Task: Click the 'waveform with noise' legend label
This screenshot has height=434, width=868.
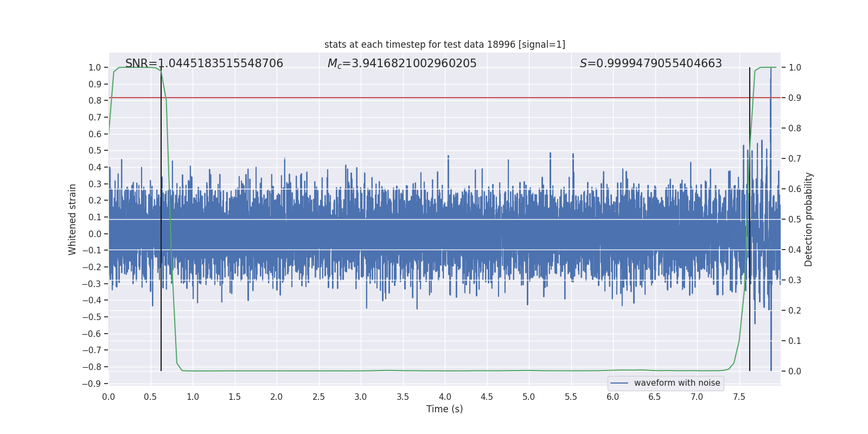Action: (x=676, y=383)
